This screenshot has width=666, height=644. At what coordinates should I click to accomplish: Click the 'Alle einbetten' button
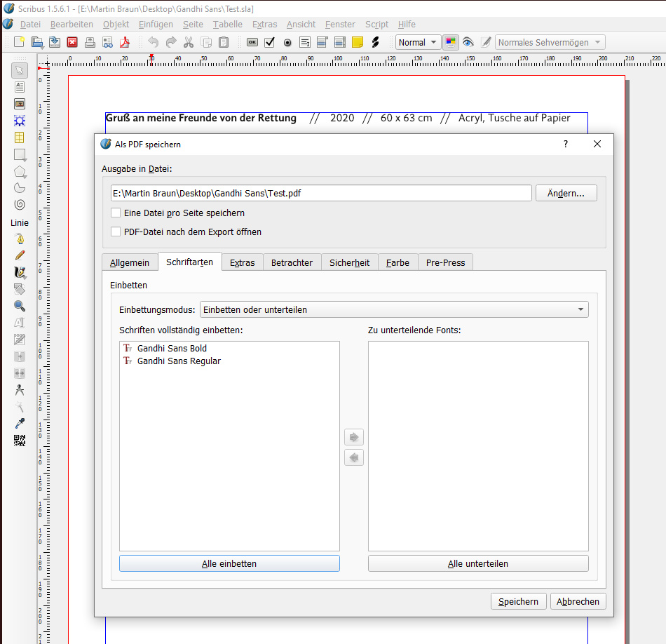pos(229,563)
